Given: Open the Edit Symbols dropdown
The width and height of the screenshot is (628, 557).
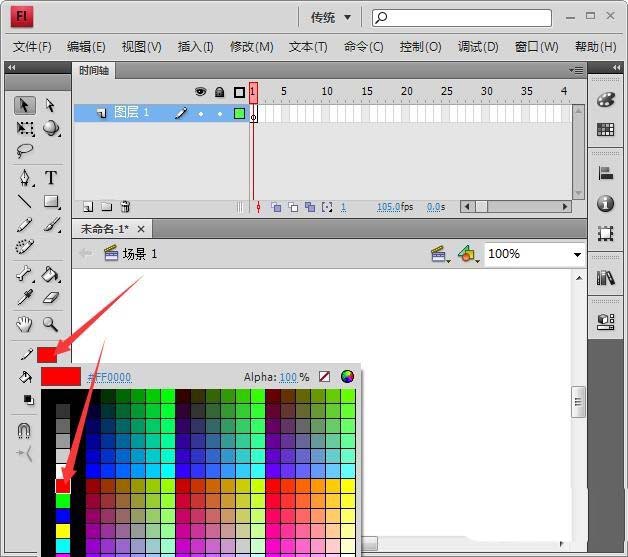Looking at the screenshot, I should pos(468,254).
